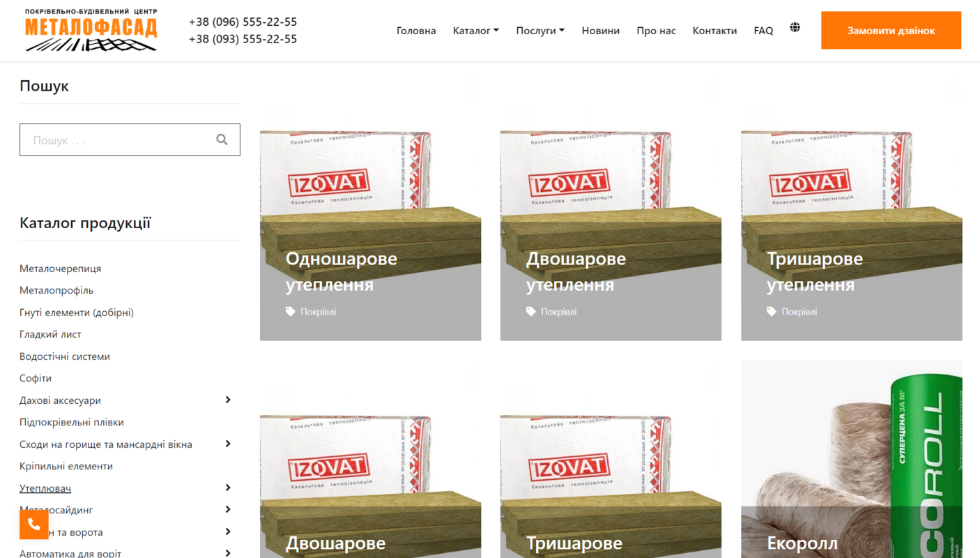Open the Каталог dropdown menu
Screen dimensions: 980x558
(x=476, y=31)
